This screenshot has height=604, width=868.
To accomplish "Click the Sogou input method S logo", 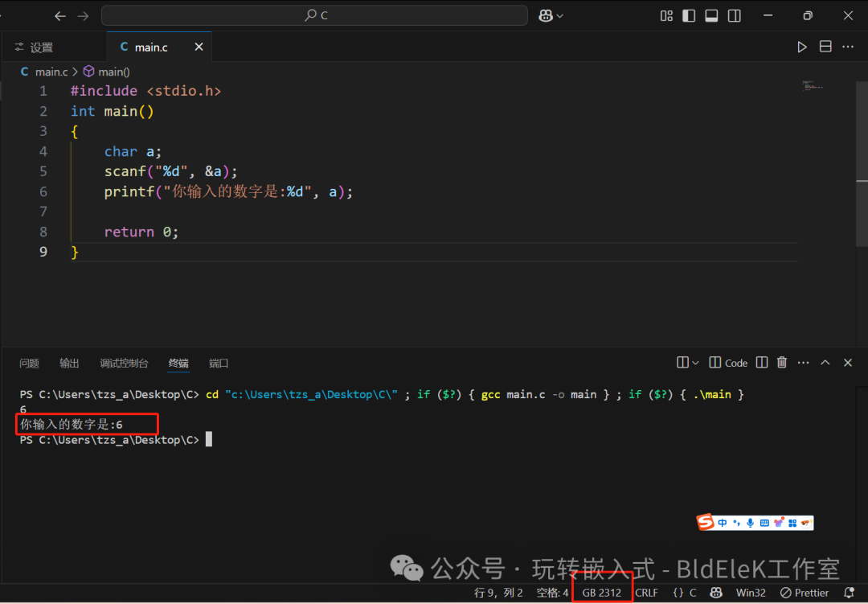I will tap(706, 522).
